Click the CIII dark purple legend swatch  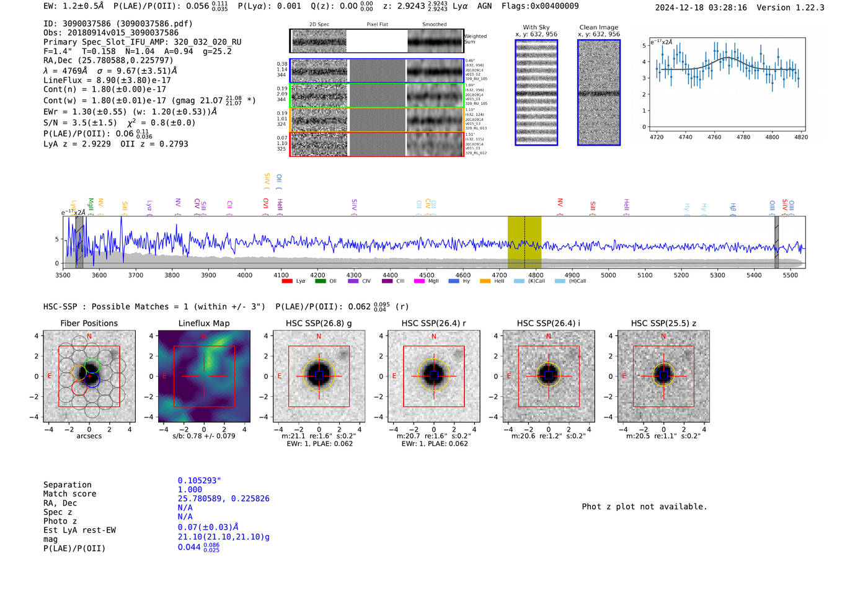pos(387,281)
